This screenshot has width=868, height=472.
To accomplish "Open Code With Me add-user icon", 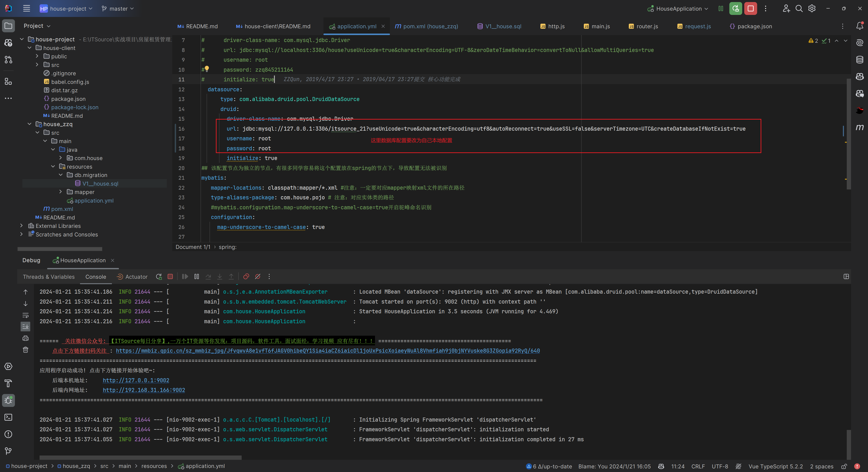I will (786, 8).
